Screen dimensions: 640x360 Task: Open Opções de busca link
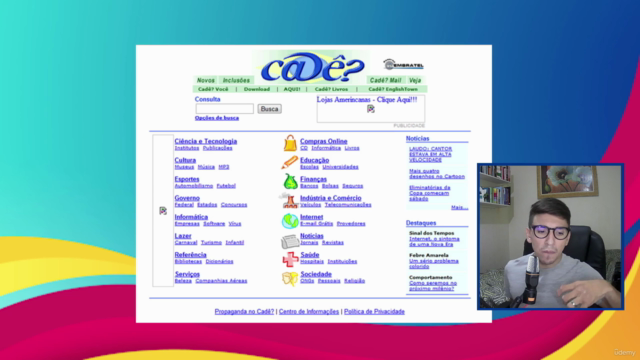click(x=217, y=118)
